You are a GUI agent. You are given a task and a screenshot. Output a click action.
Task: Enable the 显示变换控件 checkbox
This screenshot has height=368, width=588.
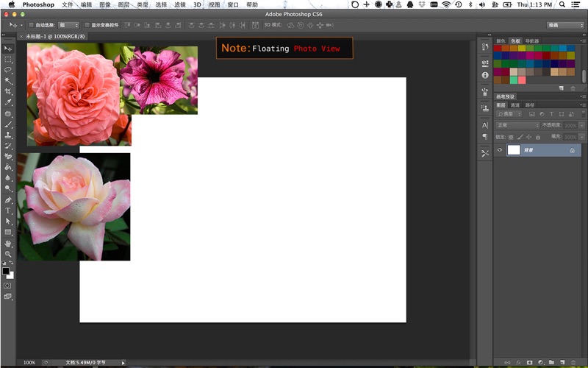click(x=87, y=25)
